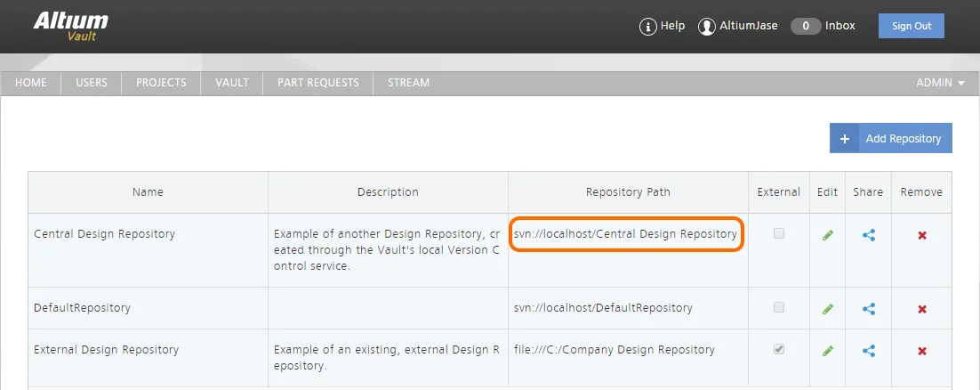Share the External Design Repository

[868, 351]
